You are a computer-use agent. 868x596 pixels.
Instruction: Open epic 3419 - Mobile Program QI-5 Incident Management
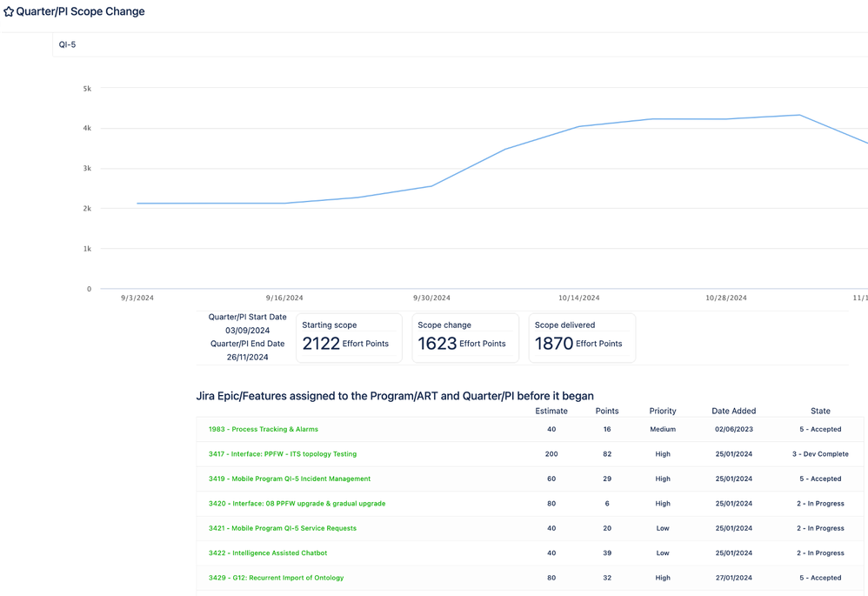(290, 479)
